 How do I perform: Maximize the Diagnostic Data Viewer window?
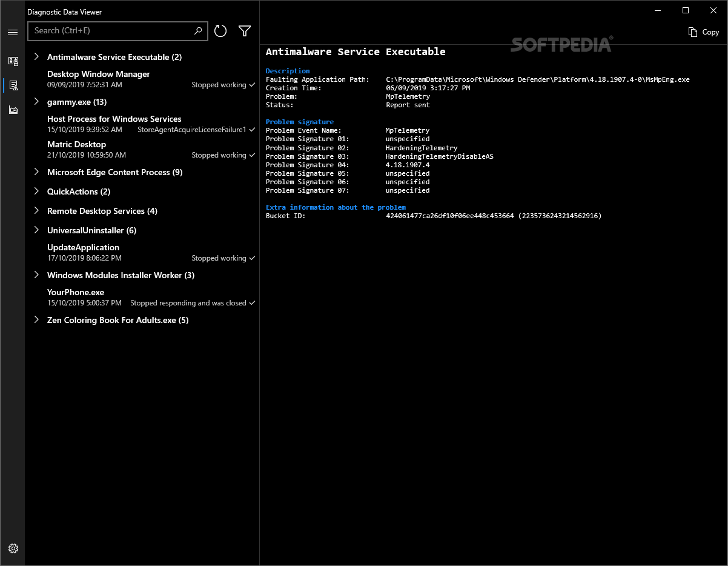[686, 10]
